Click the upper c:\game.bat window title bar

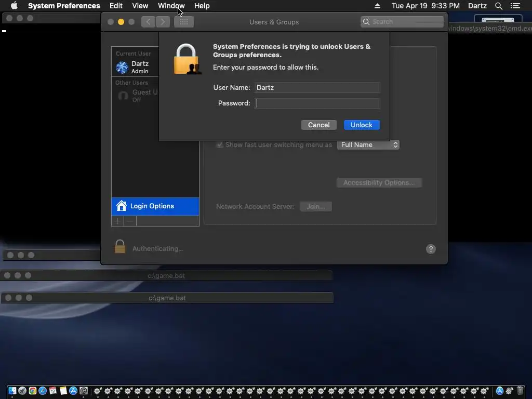coord(167,275)
